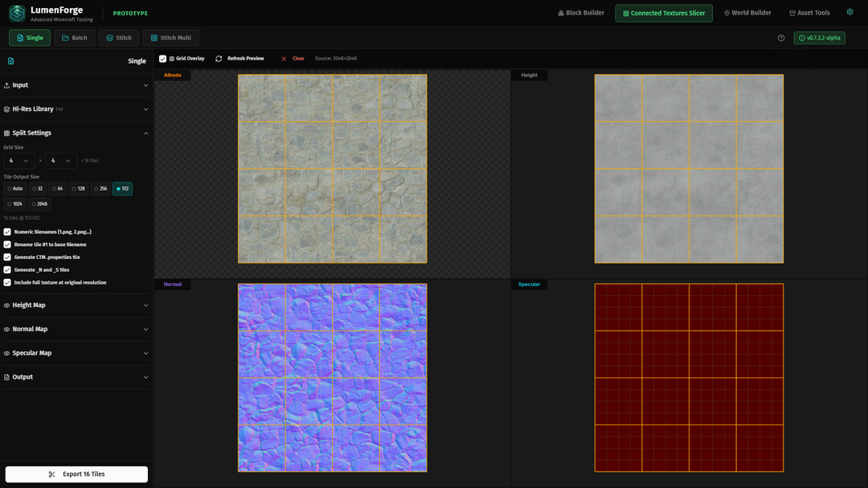The width and height of the screenshot is (868, 488).
Task: Open settings via the gear icon
Action: 850,12
